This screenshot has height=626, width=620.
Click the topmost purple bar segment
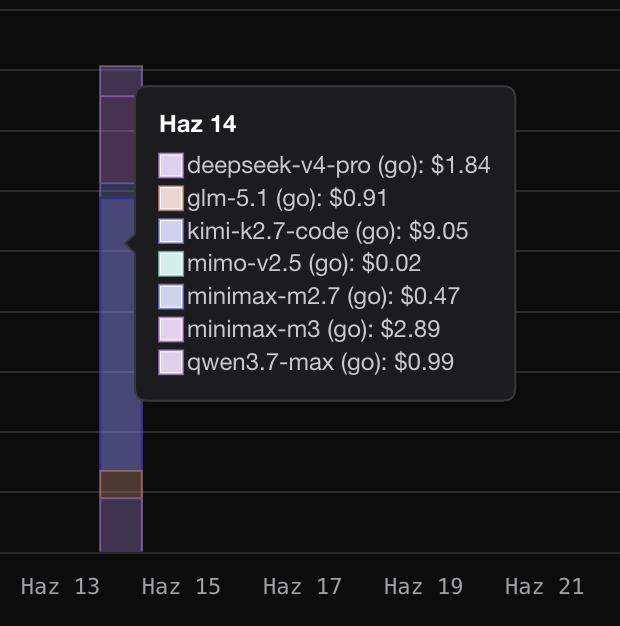tap(121, 81)
